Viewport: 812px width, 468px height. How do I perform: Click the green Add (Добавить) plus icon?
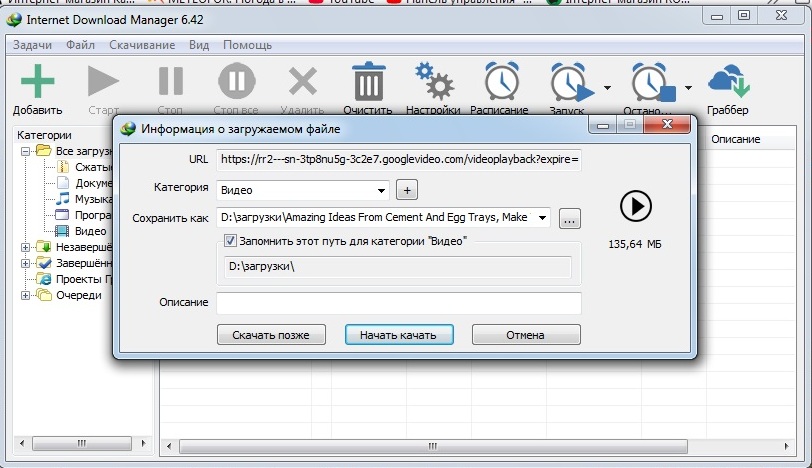coord(37,81)
